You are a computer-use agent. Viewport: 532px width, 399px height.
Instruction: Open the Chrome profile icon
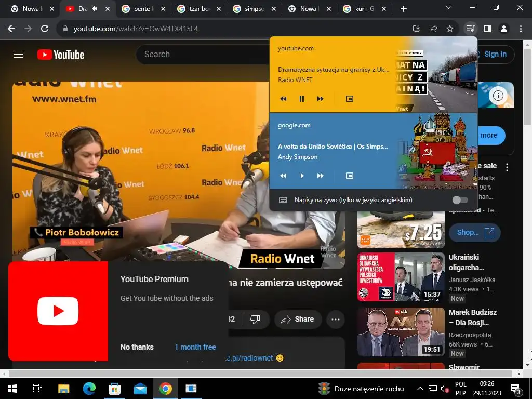504,29
